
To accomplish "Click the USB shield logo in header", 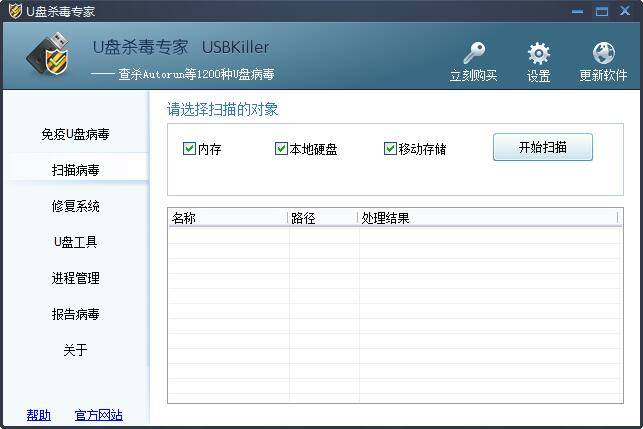I will coord(48,55).
